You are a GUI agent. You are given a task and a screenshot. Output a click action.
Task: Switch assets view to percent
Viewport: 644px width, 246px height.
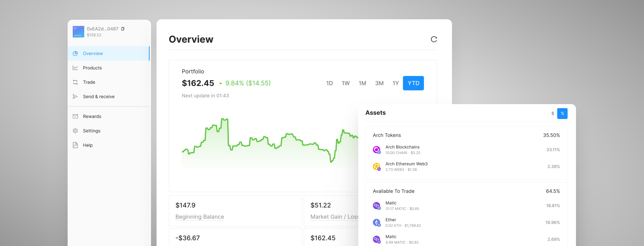click(562, 114)
